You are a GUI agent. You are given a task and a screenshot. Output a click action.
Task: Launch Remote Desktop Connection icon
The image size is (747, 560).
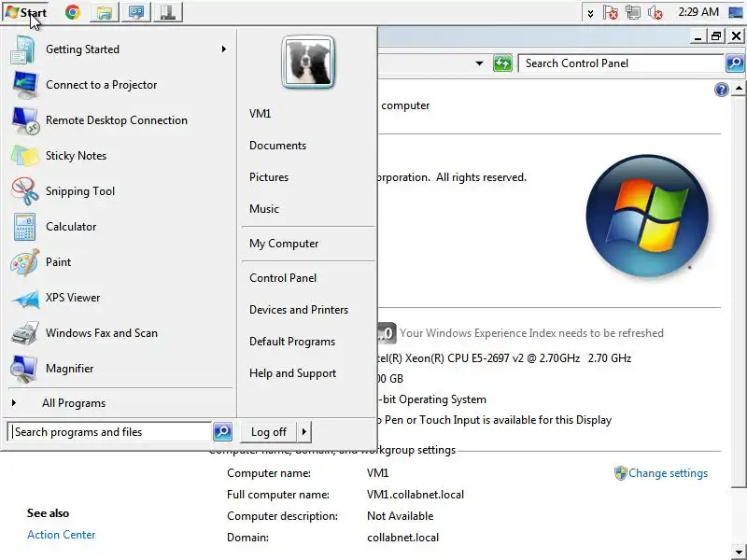tap(25, 120)
